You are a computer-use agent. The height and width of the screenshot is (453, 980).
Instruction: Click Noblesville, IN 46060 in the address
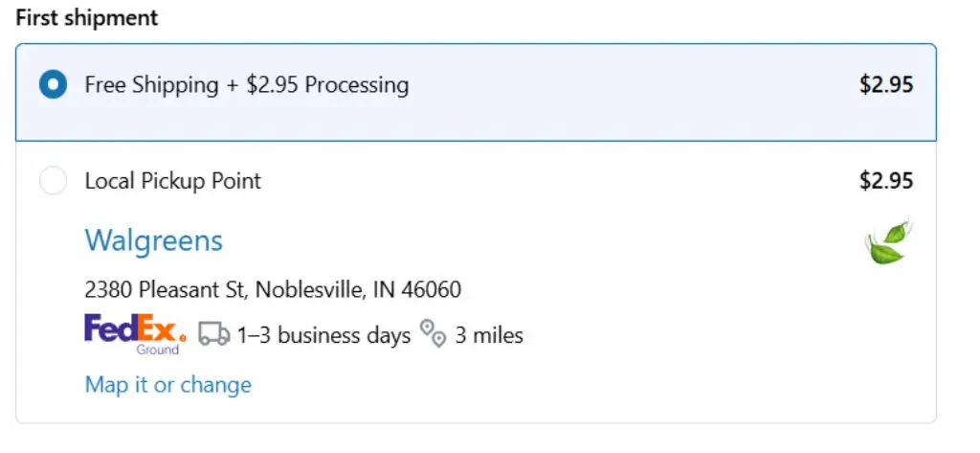359,289
